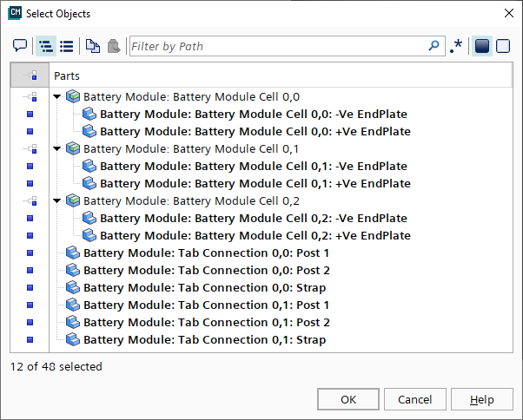Image resolution: width=523 pixels, height=420 pixels.
Task: Collapse Battery Module Cell 0,2 node
Action: pyautogui.click(x=57, y=201)
